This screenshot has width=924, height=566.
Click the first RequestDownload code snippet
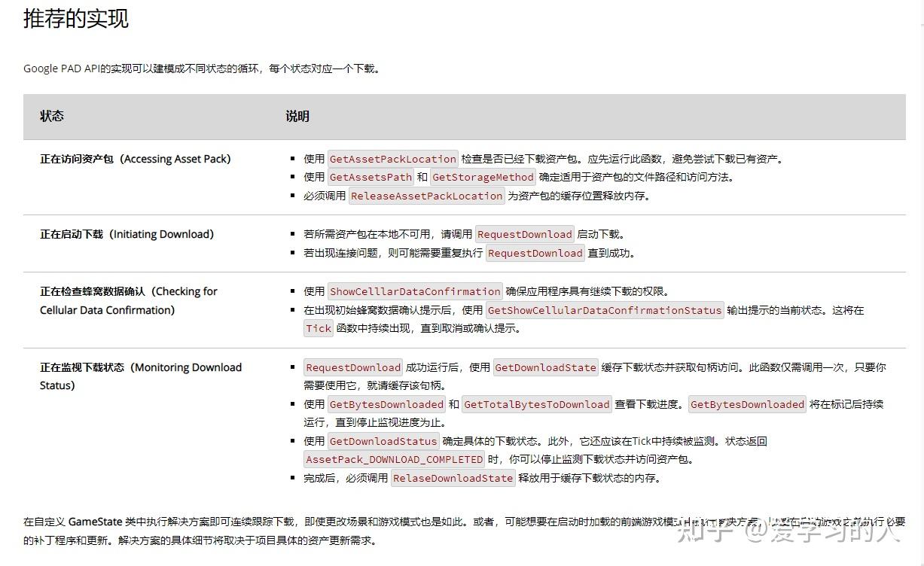coord(525,234)
